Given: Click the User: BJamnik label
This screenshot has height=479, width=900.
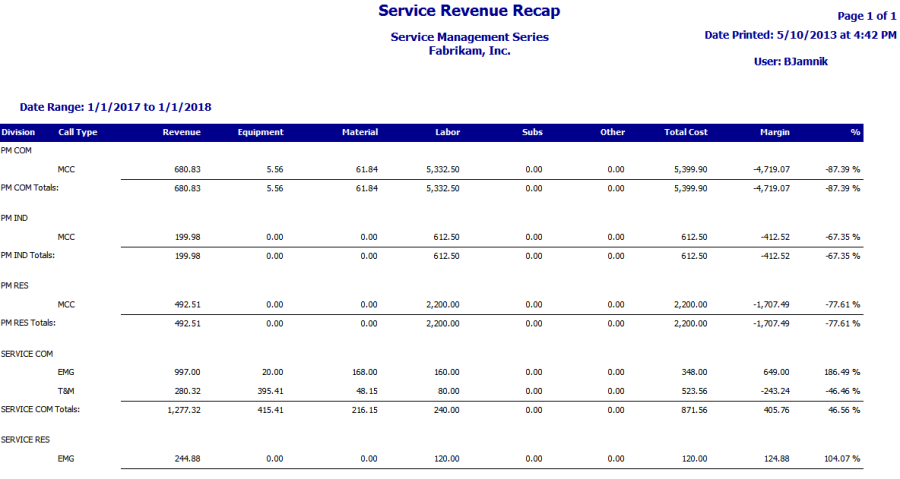Looking at the screenshot, I should pyautogui.click(x=790, y=61).
